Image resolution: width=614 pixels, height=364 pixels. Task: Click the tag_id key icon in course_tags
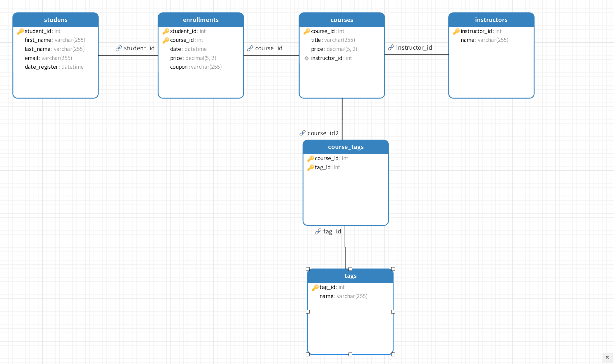click(x=311, y=167)
